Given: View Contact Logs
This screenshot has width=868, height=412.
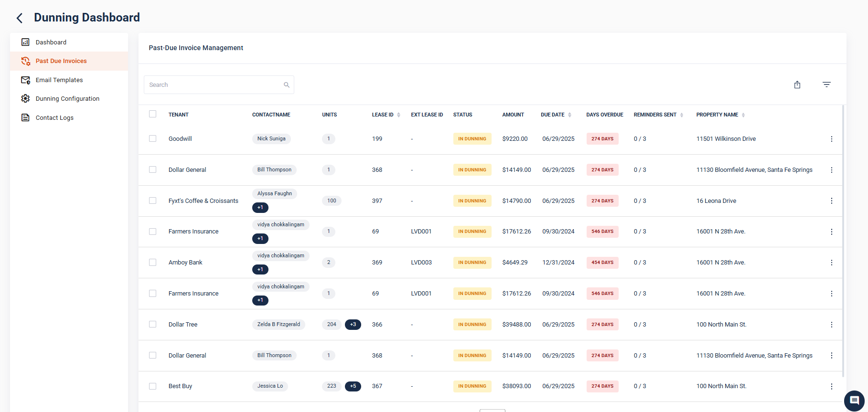Looking at the screenshot, I should pos(69,118).
